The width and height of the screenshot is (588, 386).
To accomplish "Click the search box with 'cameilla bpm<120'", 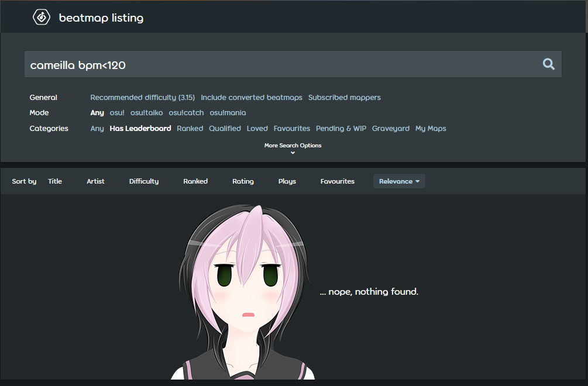I will point(293,64).
